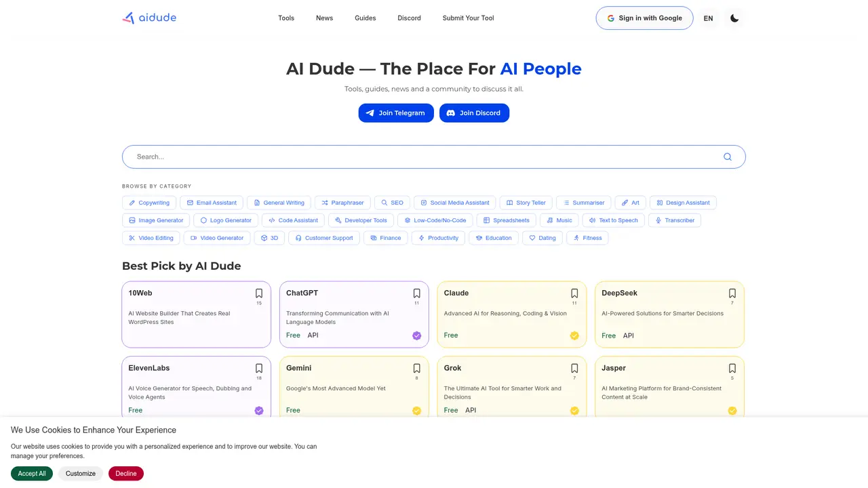Bookmark the ChatGPT tool card
The width and height of the screenshot is (868, 488).
click(417, 293)
